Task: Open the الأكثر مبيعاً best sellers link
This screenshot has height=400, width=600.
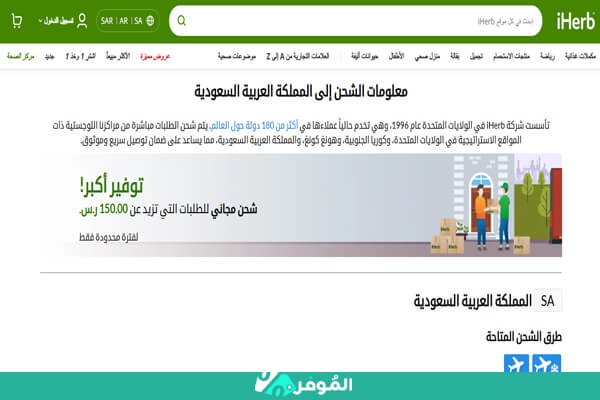Action: (x=118, y=56)
